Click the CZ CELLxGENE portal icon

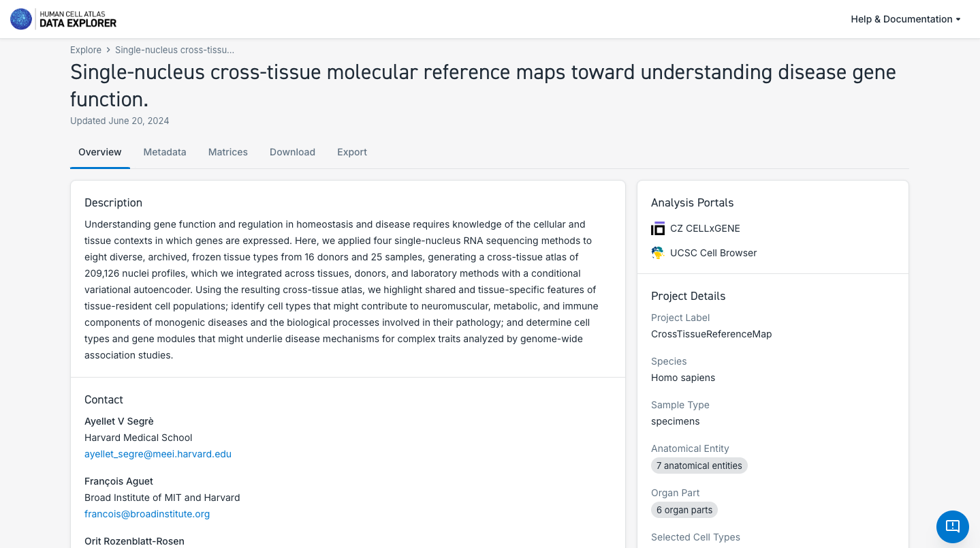(658, 229)
